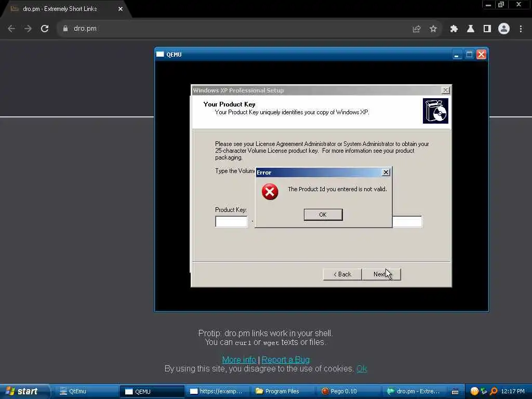Switch to https://examp... taskbar item
The width and height of the screenshot is (532, 399).
coord(217,391)
